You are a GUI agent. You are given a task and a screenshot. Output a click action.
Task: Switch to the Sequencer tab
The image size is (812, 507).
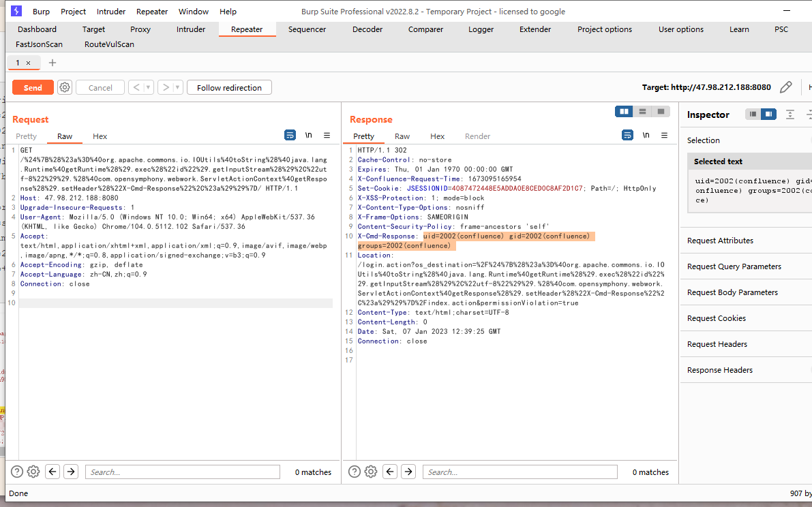pos(307,29)
